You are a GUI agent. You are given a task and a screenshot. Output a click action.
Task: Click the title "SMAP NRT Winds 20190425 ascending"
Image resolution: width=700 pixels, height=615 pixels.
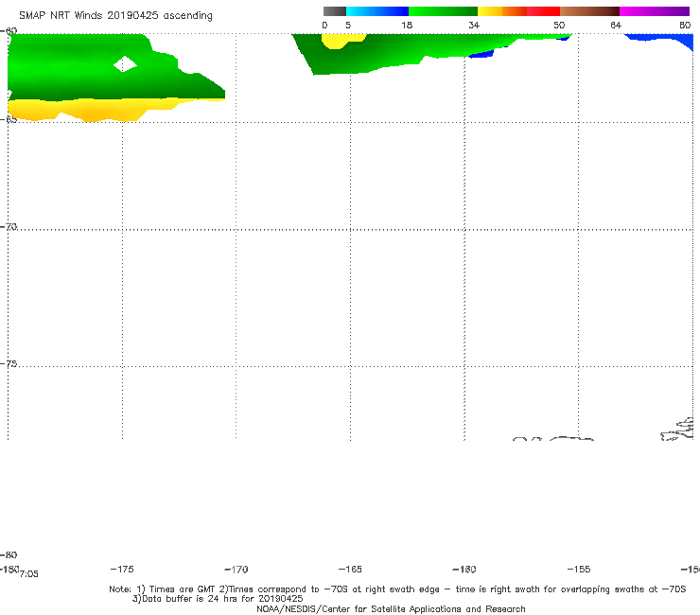(x=115, y=15)
